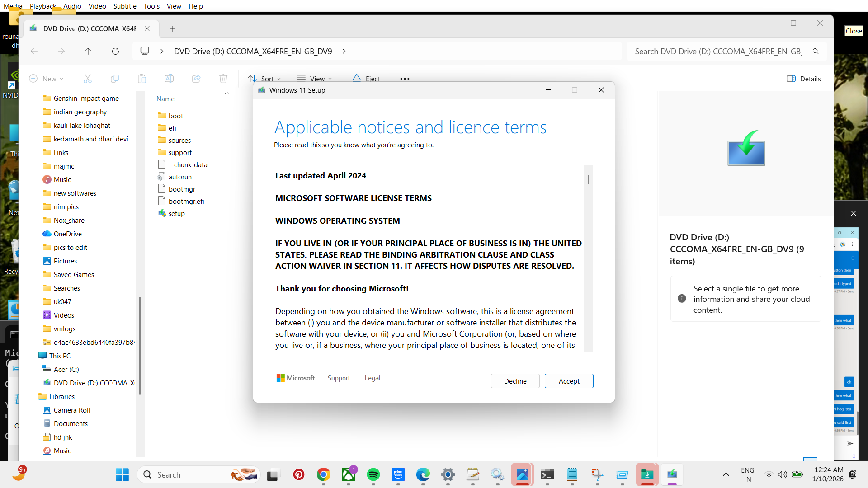The width and height of the screenshot is (868, 488).
Task: Expand the address bar path chevron
Action: [x=344, y=51]
